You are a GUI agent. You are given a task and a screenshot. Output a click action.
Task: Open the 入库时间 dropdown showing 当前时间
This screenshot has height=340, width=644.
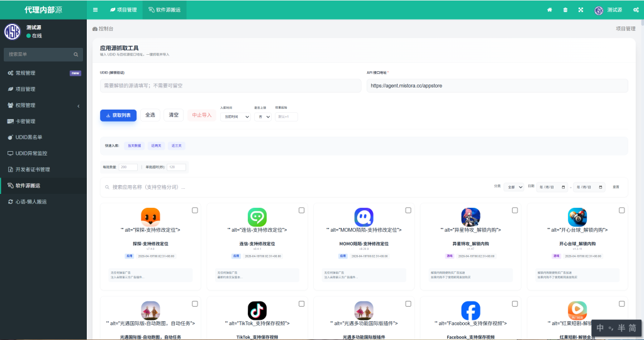tap(235, 116)
